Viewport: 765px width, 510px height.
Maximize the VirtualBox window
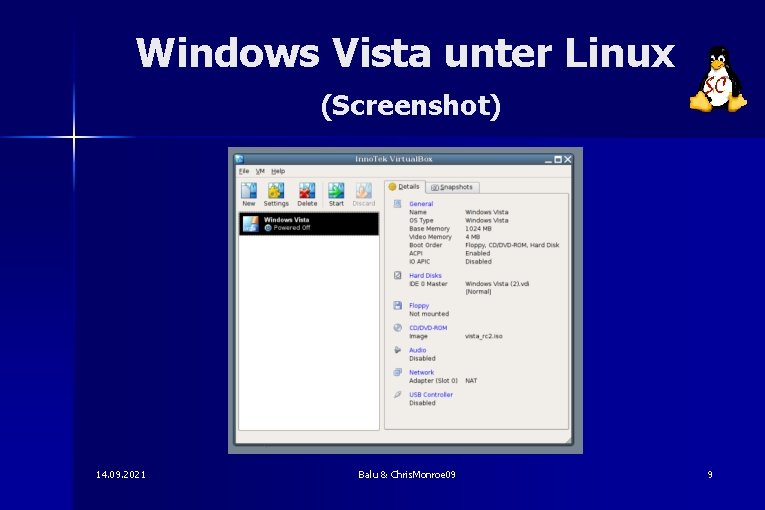(558, 160)
